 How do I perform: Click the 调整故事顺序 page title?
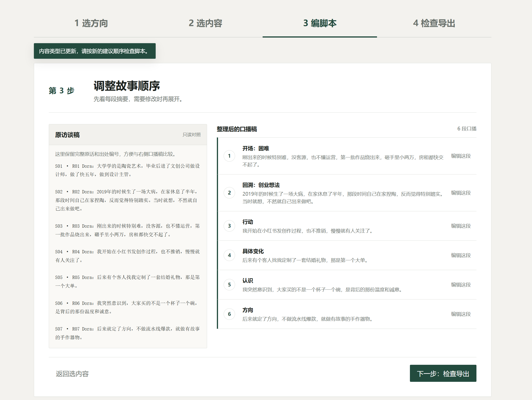(x=127, y=86)
